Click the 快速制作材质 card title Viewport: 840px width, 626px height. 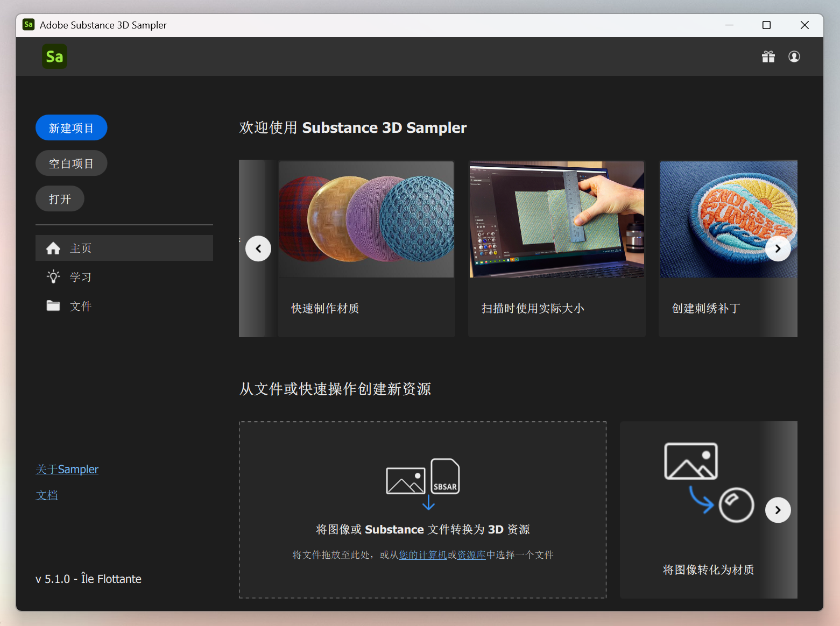325,308
